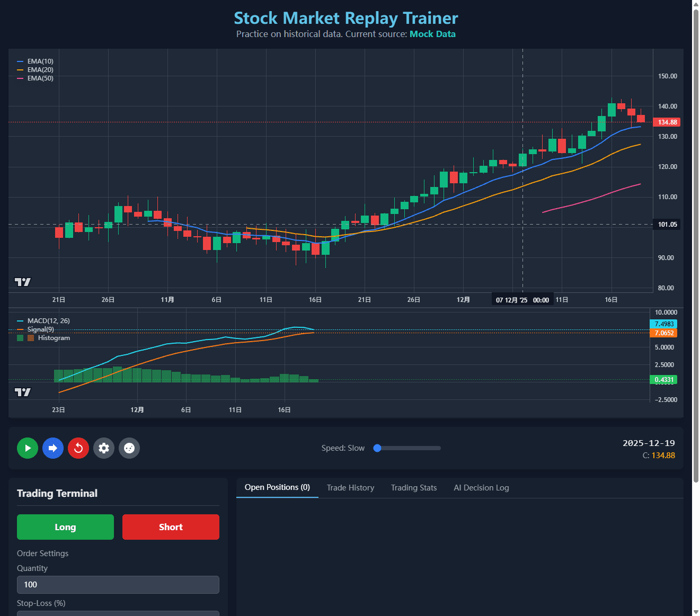
Task: Click the green 0.4331 histogram value tag
Action: coord(663,380)
